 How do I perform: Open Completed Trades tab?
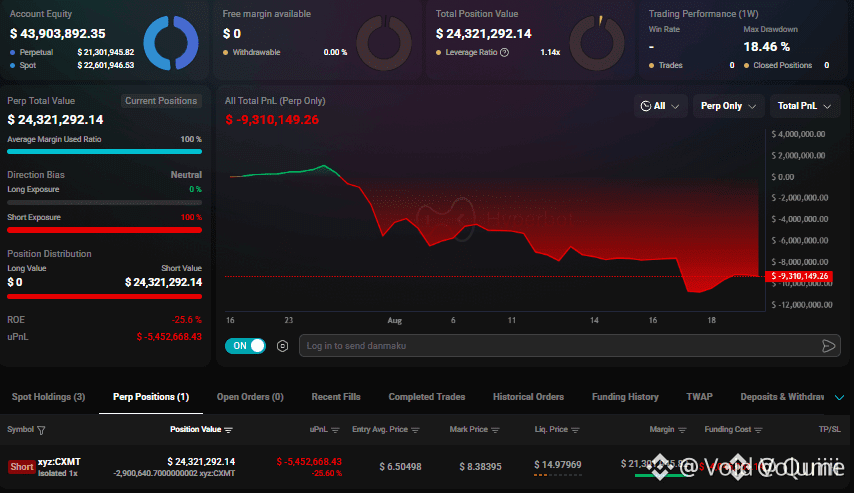coord(426,397)
